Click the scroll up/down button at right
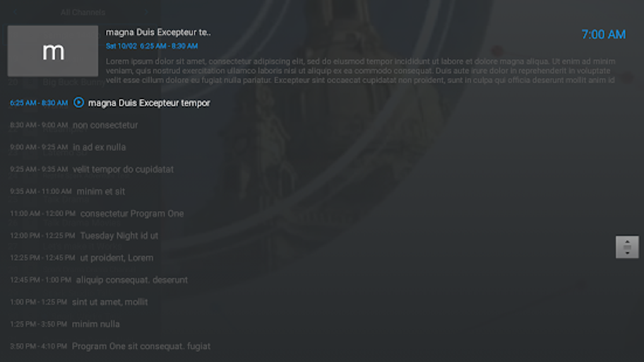This screenshot has width=644, height=362. coord(627,247)
